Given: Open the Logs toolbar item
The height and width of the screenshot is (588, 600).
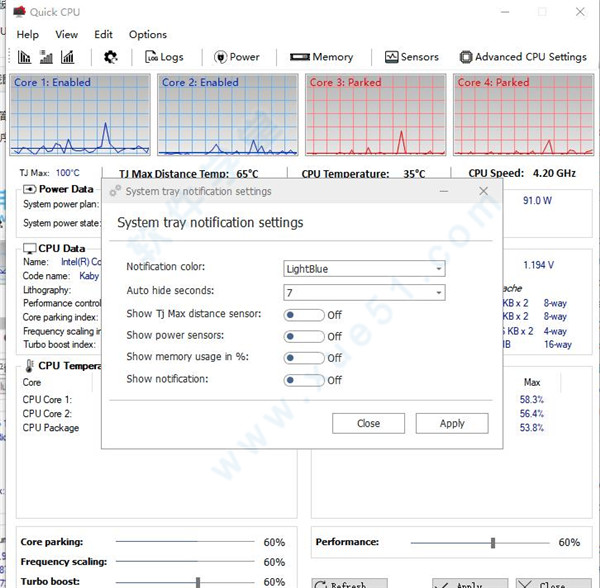Looking at the screenshot, I should click(164, 57).
